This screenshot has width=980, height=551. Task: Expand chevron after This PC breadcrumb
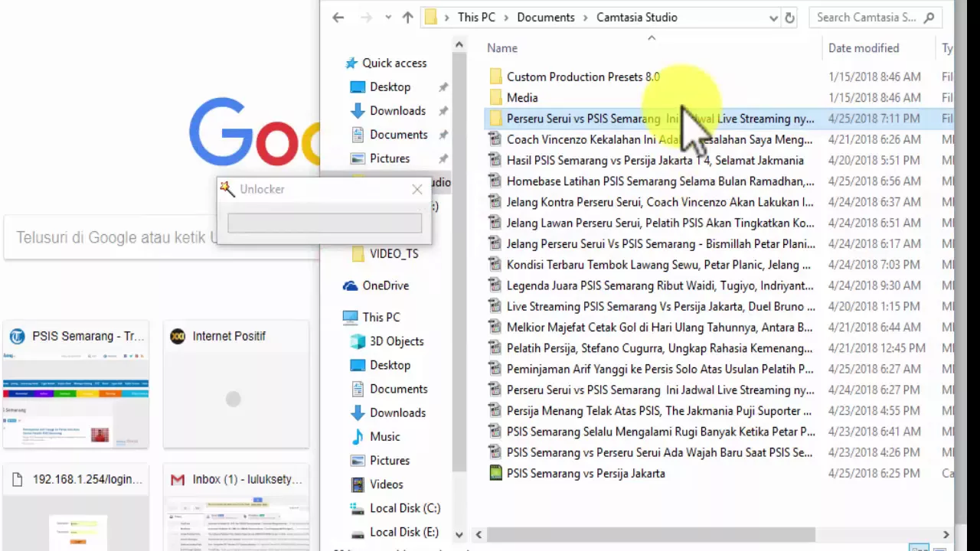coord(506,18)
